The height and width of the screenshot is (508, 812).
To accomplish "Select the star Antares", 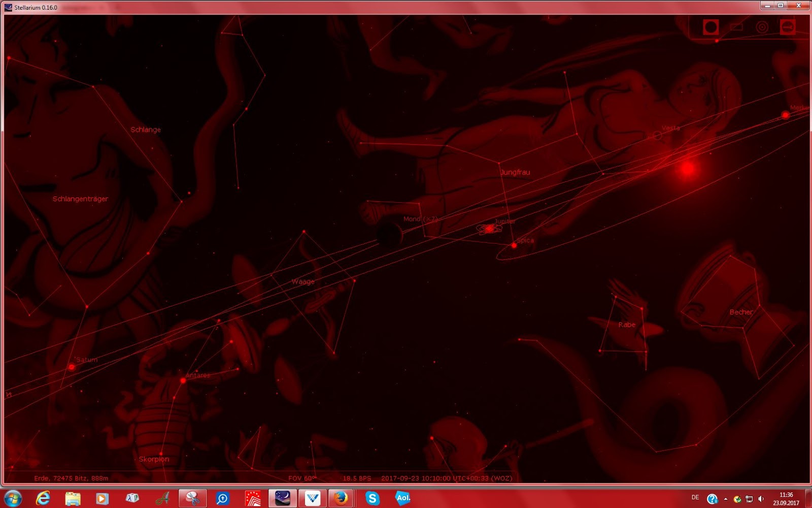I will [x=183, y=380].
